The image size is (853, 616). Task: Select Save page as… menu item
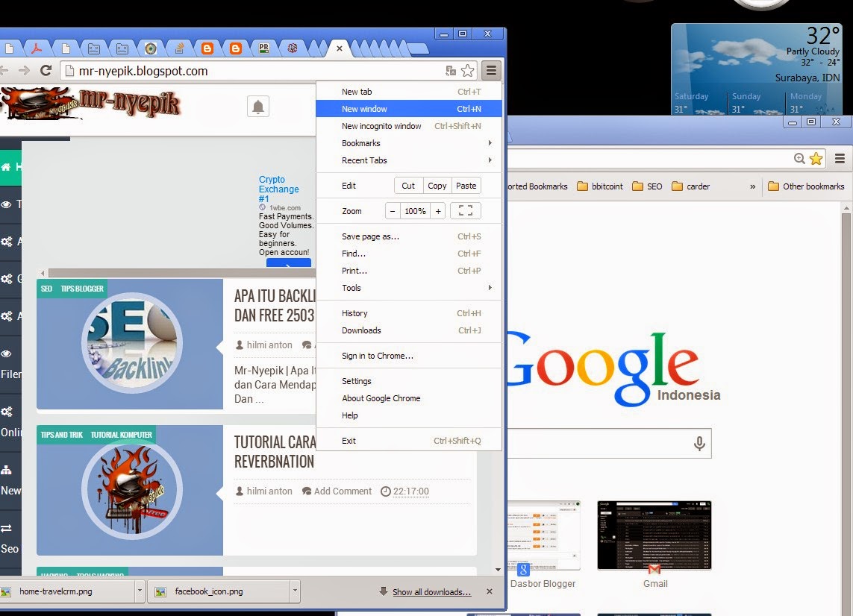408,236
